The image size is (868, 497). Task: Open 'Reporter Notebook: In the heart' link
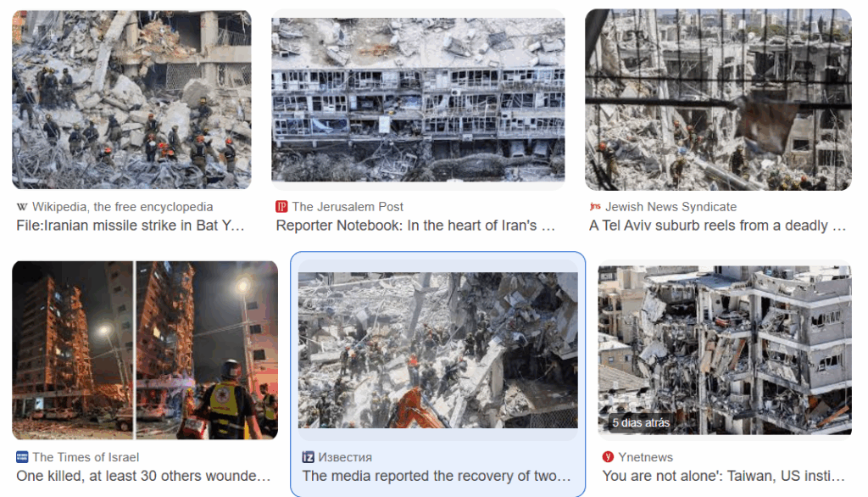[415, 226]
